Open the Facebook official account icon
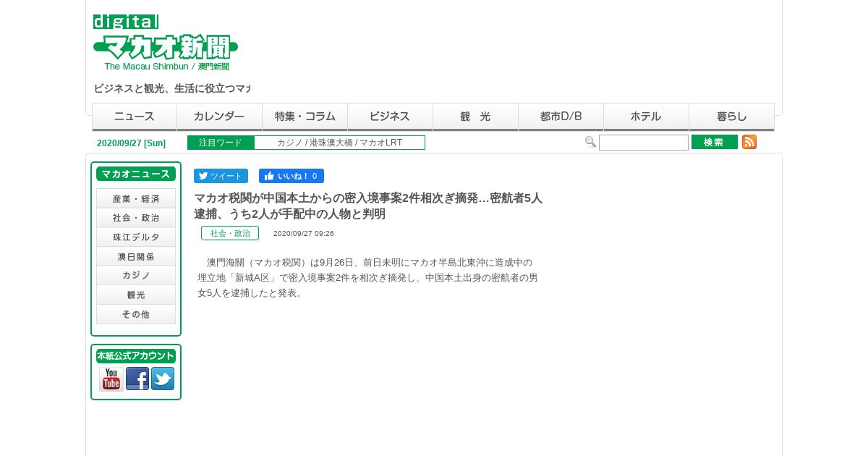Screen dimensions: 868x456 137,379
